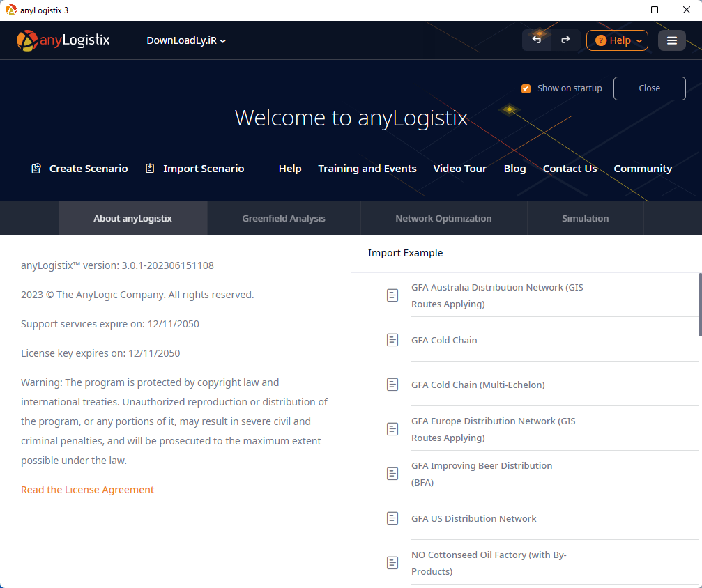Click the Contact Us link
Viewport: 702px width, 588px height.
(570, 169)
